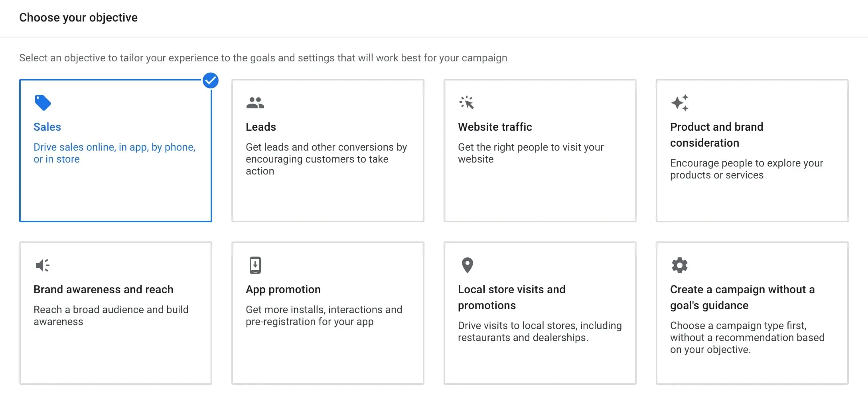Click the blue Sales tag icon
Image resolution: width=868 pixels, height=400 pixels.
coord(43,103)
